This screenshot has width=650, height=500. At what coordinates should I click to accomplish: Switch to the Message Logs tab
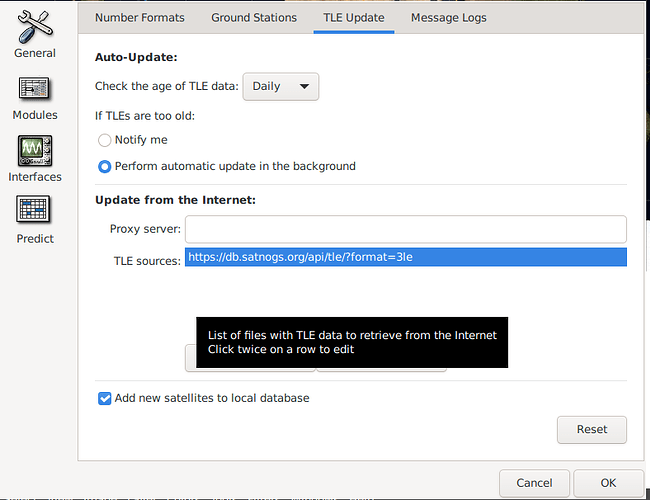point(449,18)
